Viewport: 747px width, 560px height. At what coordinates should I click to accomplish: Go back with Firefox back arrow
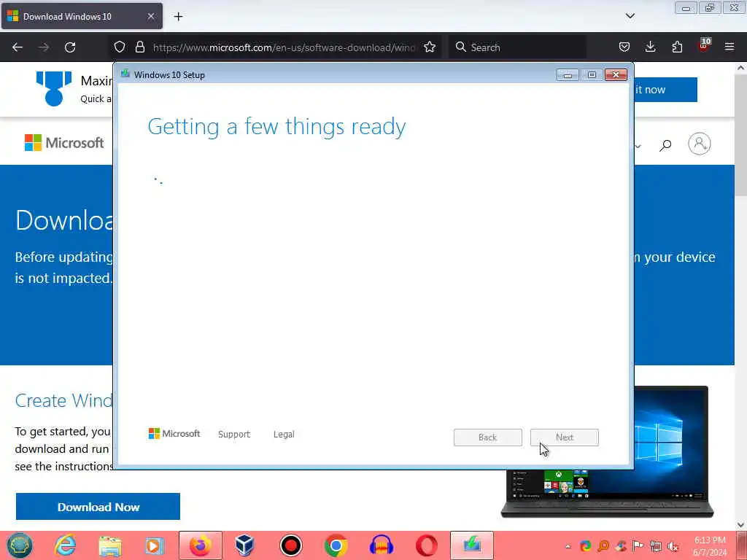pyautogui.click(x=18, y=47)
